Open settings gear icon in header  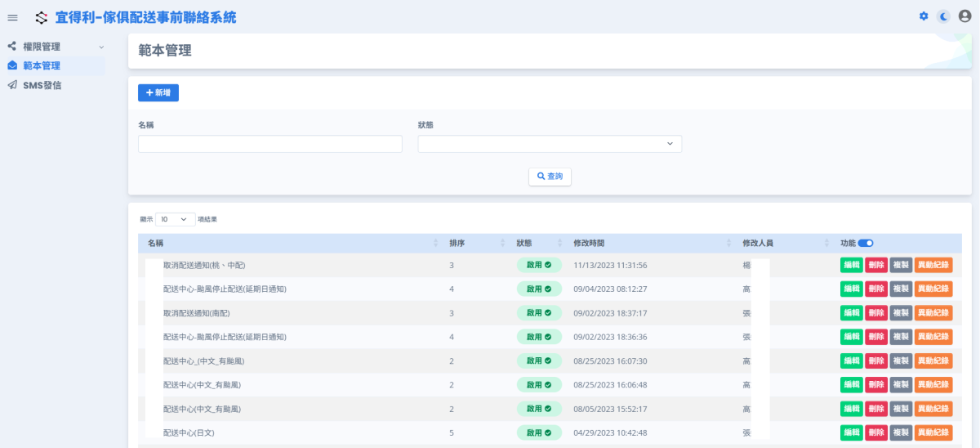click(x=924, y=16)
